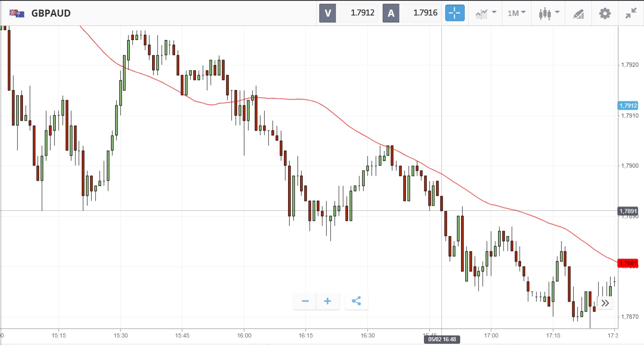This screenshot has height=345, width=644.
Task: Click the GBPAUD flag icon
Action: tap(17, 13)
